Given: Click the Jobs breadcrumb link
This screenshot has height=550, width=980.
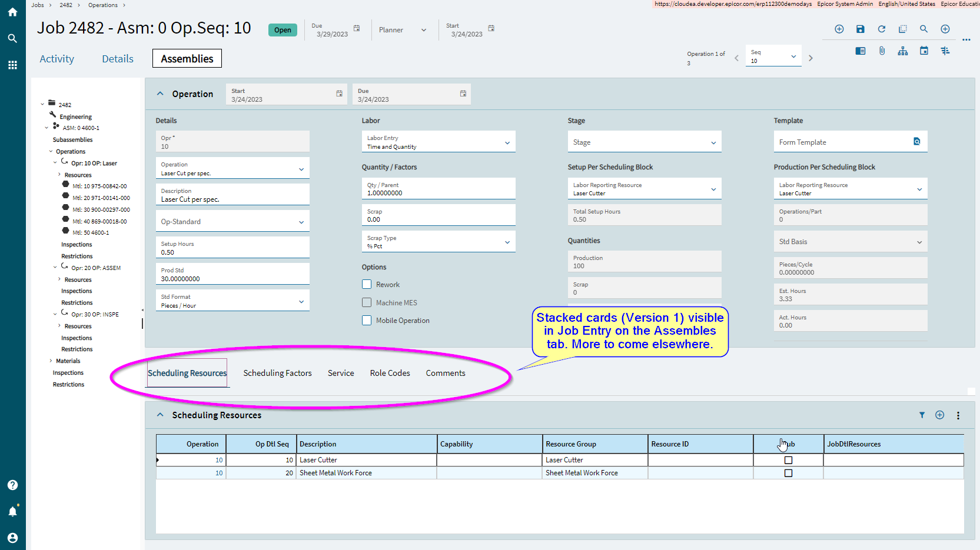Looking at the screenshot, I should [x=38, y=5].
